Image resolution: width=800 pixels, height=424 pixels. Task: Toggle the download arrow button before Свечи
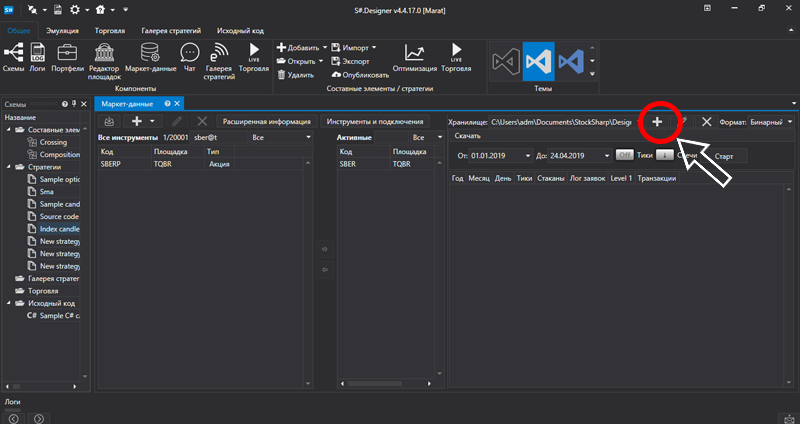point(664,156)
